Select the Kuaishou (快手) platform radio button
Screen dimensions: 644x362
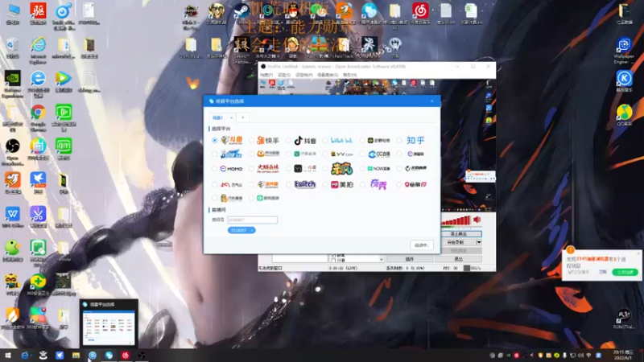click(251, 140)
